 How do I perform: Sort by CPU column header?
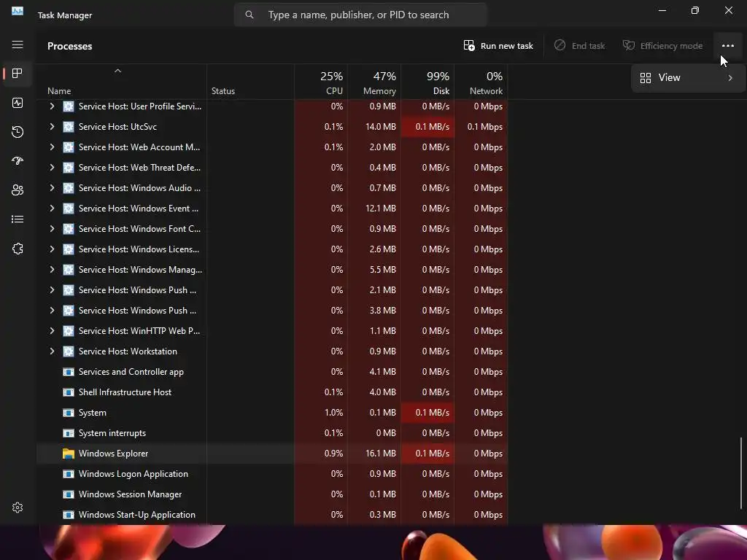point(321,82)
